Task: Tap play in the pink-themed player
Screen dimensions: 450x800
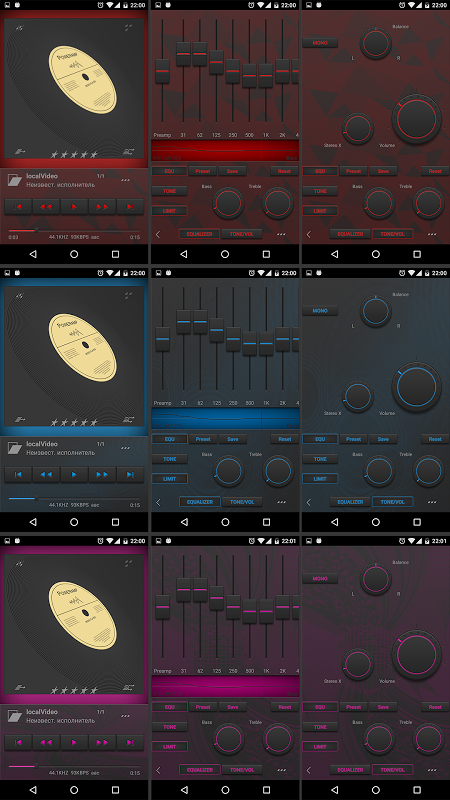Action: pyautogui.click(x=74, y=742)
